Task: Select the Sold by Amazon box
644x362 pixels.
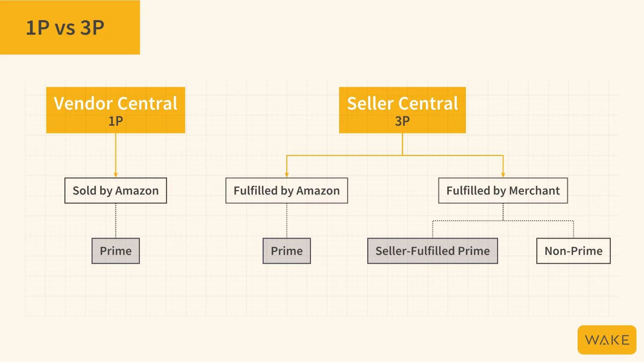Action: [x=116, y=190]
